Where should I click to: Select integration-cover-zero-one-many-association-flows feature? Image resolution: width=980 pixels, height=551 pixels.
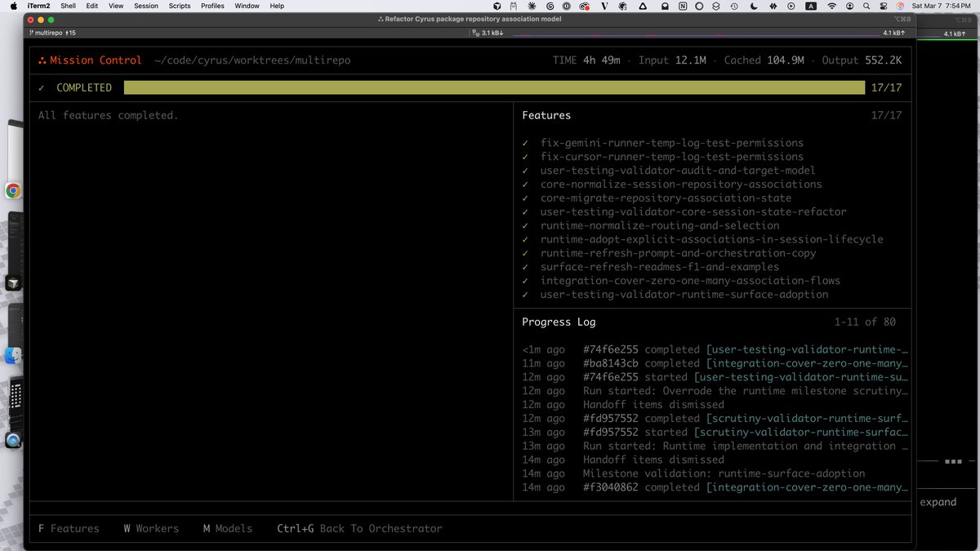(690, 281)
